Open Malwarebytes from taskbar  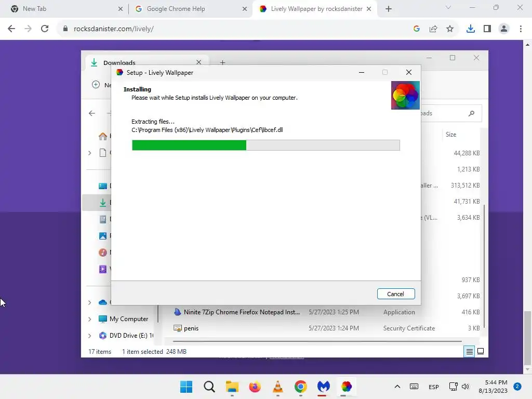(x=323, y=387)
